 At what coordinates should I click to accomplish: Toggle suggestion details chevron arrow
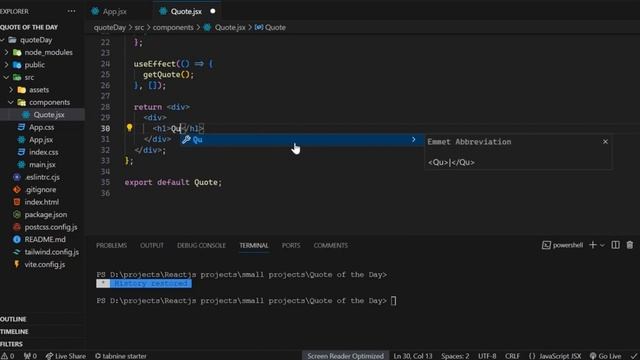point(413,140)
